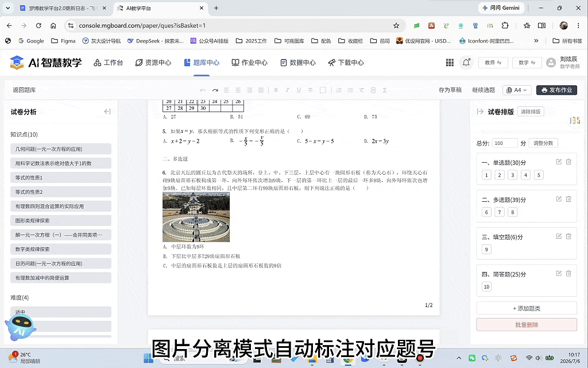Click 批量删除 button

tap(527, 325)
